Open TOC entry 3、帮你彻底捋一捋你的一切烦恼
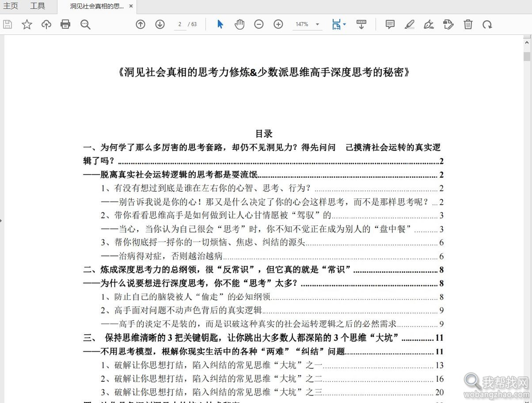The height and width of the screenshot is (403, 532). tap(272, 243)
